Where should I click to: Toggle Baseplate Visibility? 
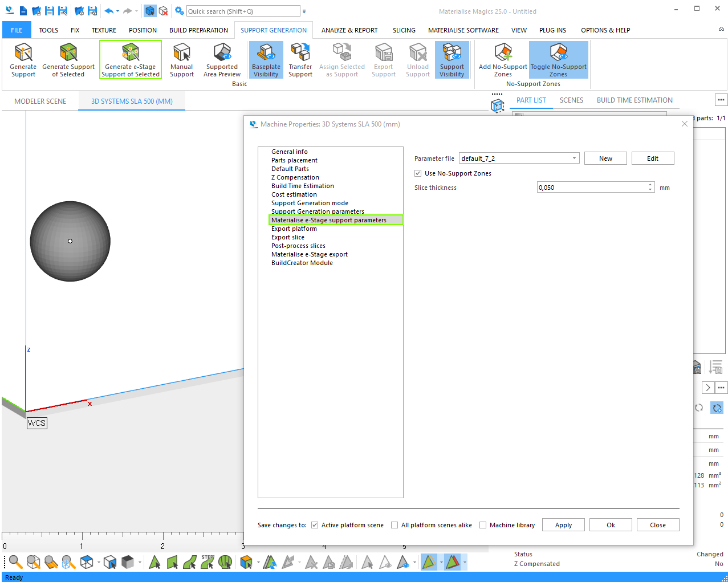pyautogui.click(x=266, y=59)
